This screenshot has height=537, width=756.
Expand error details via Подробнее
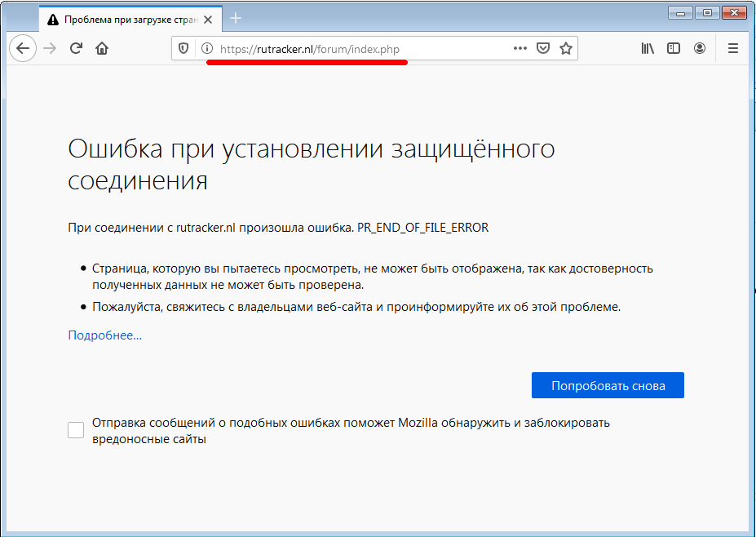tap(104, 335)
